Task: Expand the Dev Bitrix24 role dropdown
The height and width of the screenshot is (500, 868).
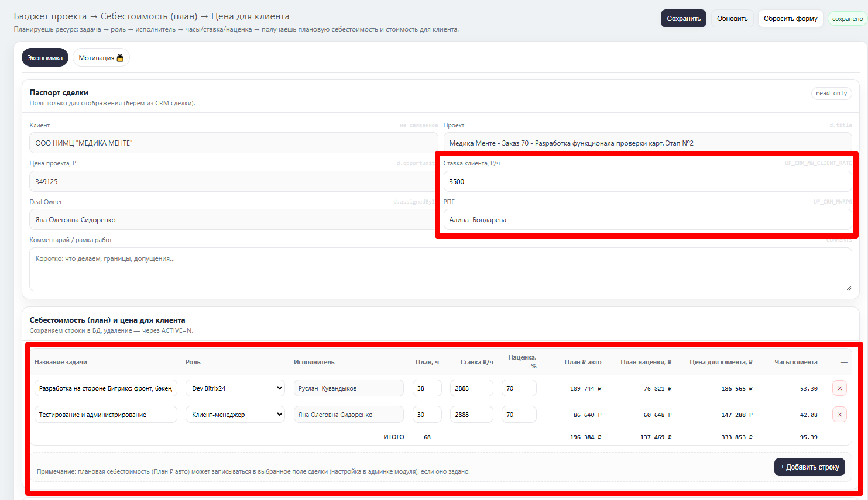Action: [x=235, y=388]
